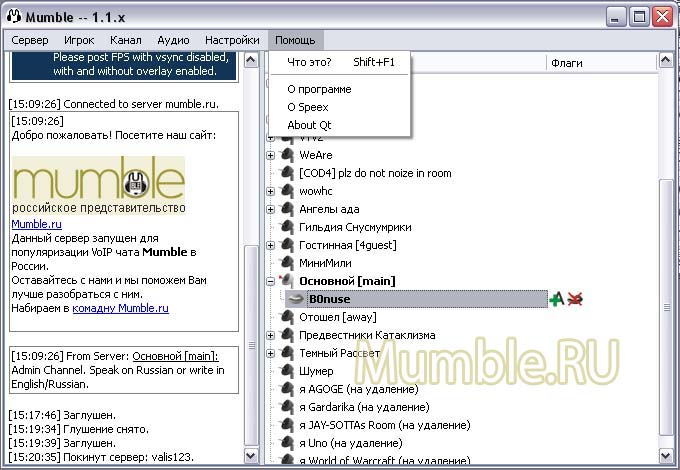Expand the Ангелы ада channel node

click(x=271, y=209)
